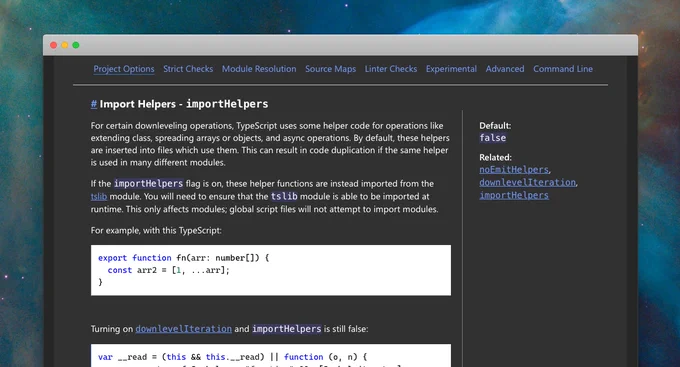Minimize the window with yellow button

click(x=65, y=45)
